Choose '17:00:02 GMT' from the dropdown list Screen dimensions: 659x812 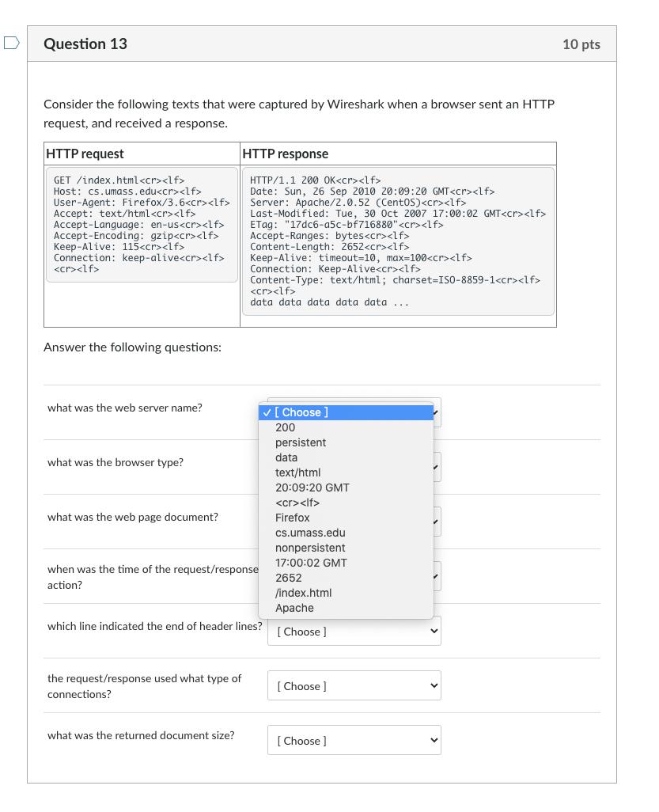(x=346, y=563)
